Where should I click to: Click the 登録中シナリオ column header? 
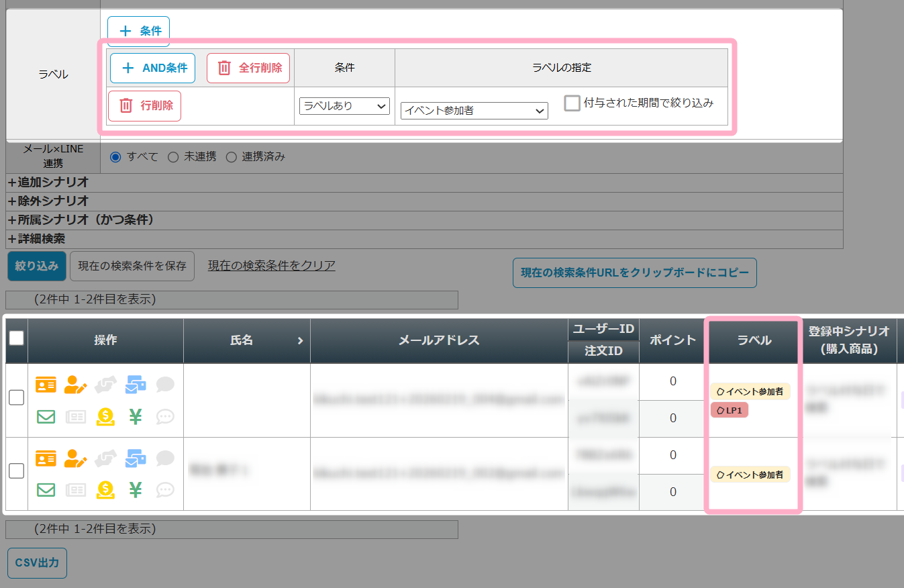pyautogui.click(x=849, y=340)
